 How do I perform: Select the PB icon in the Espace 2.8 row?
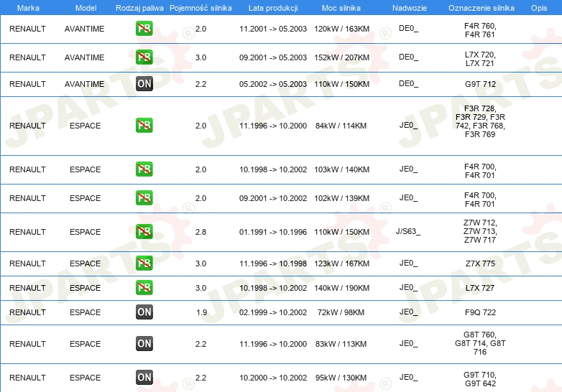click(x=144, y=232)
